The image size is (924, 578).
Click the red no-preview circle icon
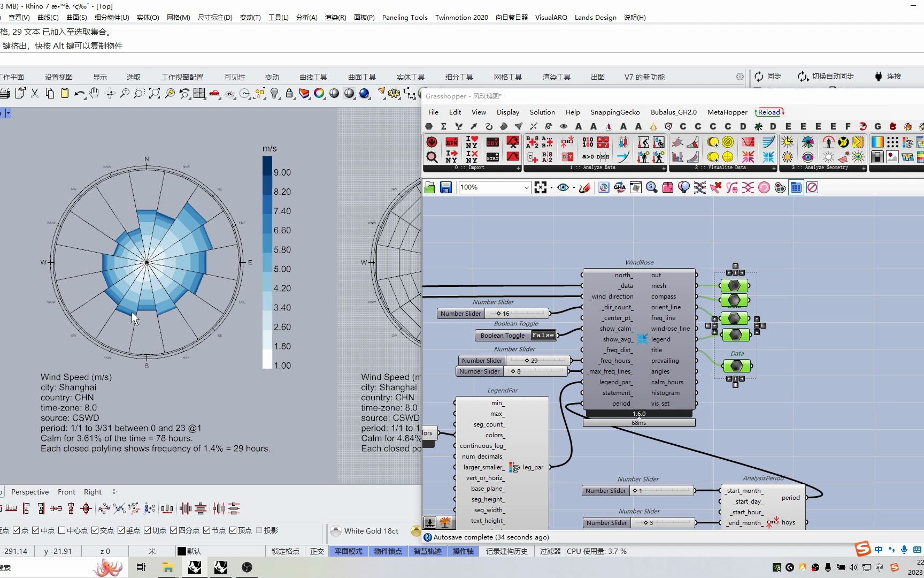point(812,187)
